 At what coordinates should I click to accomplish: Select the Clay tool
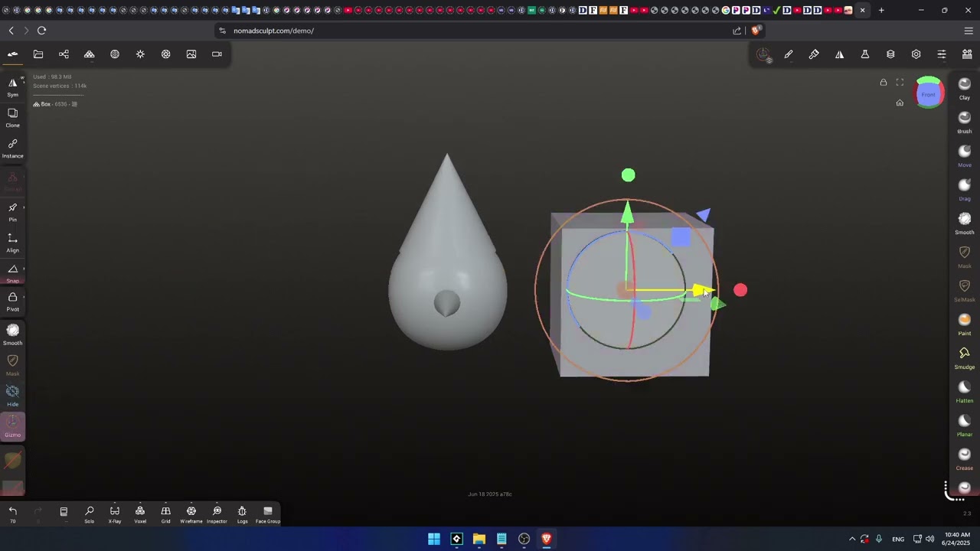965,88
